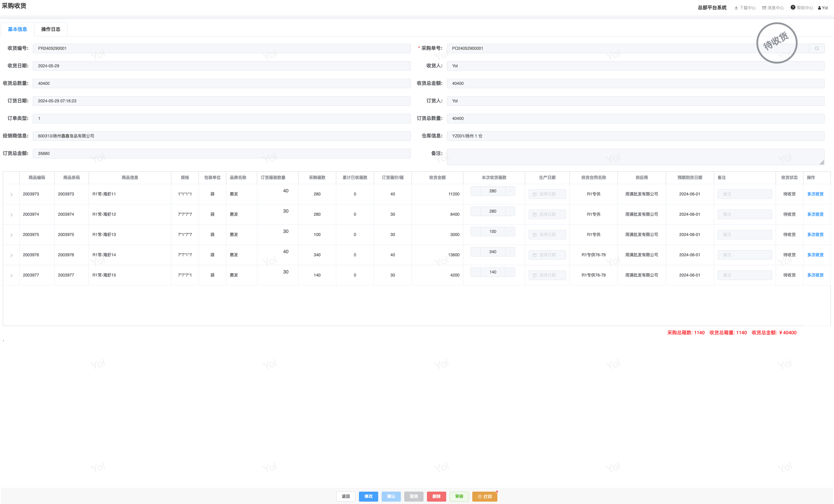Switch to the 操作日志 tab

coord(50,29)
